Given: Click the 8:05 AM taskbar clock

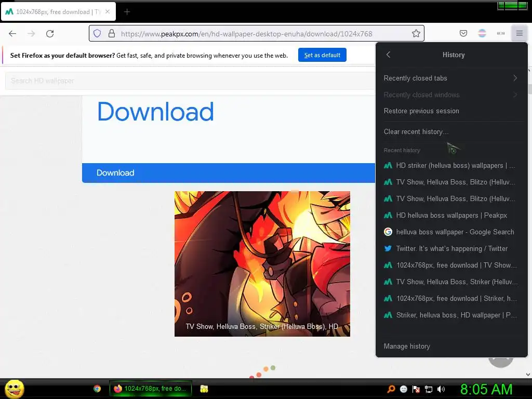Looking at the screenshot, I should [486, 389].
